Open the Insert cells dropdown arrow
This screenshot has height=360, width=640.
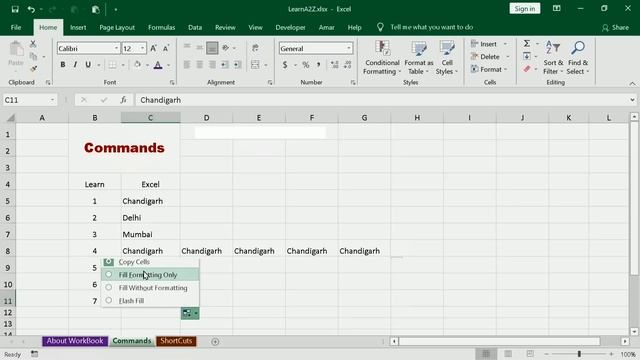pos(505,44)
